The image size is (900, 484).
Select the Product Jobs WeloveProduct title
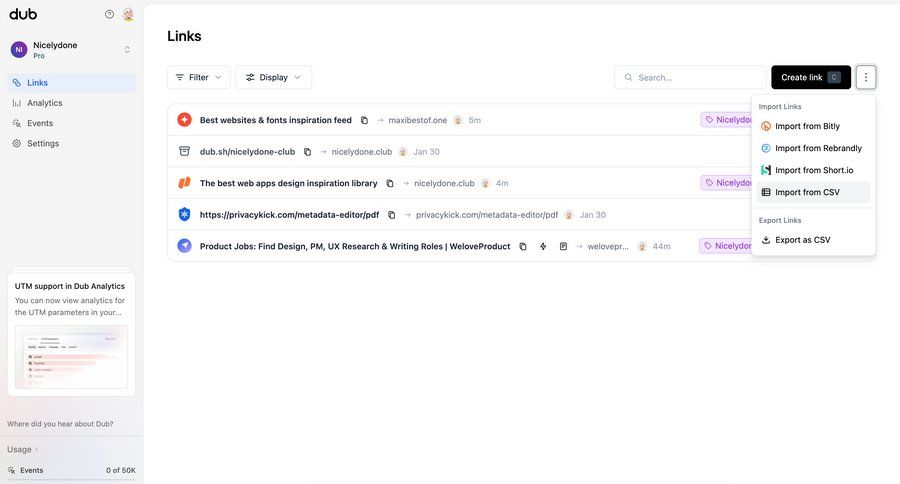355,246
